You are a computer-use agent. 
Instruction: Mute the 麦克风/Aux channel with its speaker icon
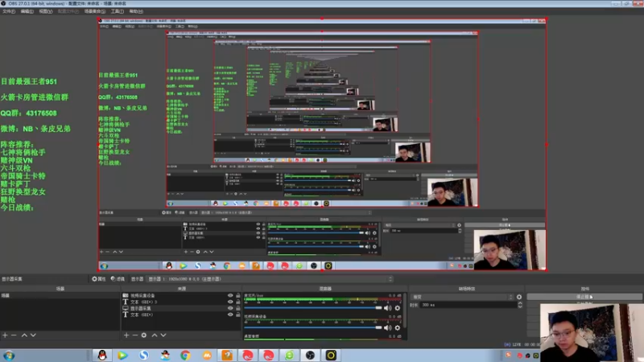click(x=387, y=308)
